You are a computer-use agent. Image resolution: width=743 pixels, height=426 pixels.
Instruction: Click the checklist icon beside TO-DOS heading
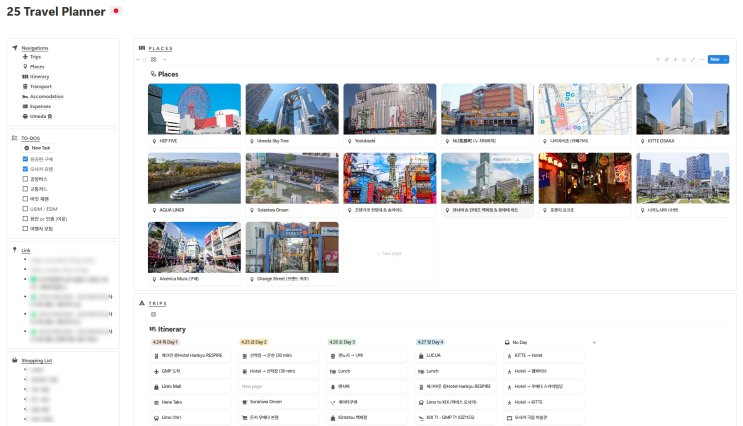(x=15, y=138)
